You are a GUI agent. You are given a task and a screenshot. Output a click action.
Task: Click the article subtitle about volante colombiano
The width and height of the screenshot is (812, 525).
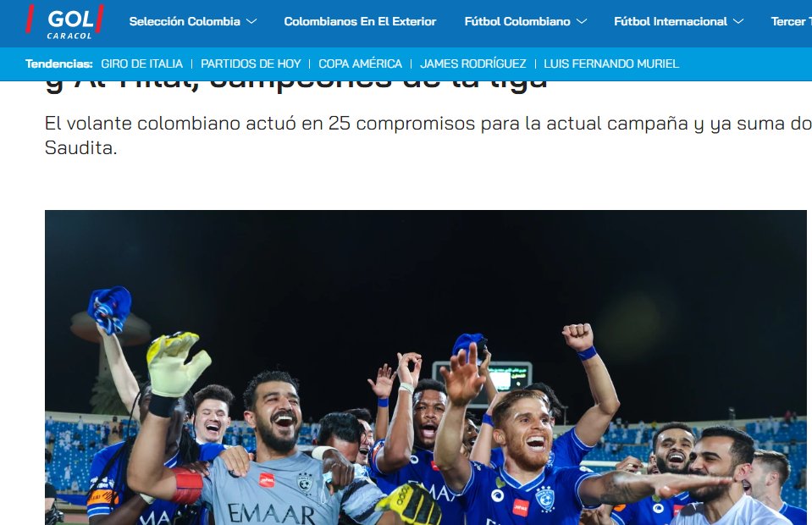[x=428, y=135]
